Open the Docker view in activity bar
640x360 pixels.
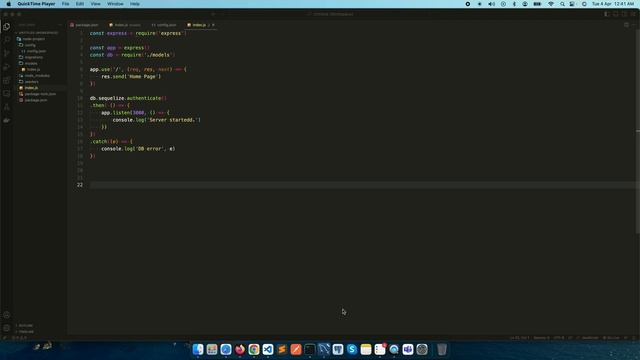pos(7,120)
